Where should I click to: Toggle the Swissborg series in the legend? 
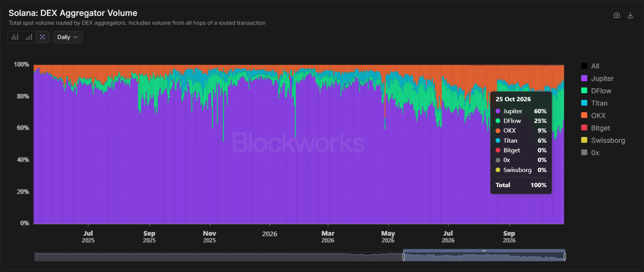[x=603, y=140]
